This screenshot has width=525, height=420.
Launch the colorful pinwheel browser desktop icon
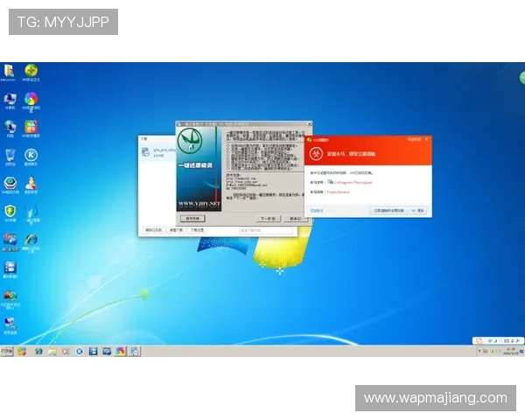tap(31, 99)
